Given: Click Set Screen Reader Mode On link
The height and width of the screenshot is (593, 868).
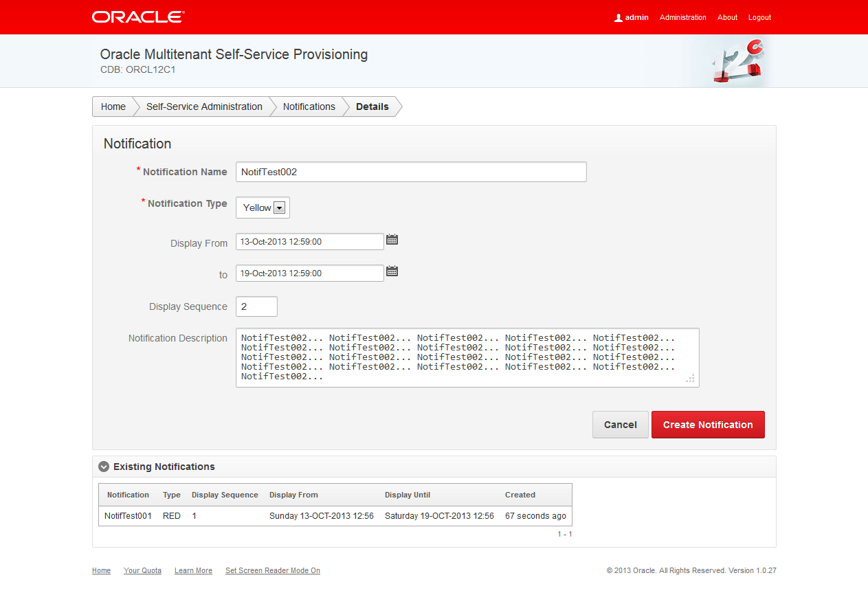Looking at the screenshot, I should 273,570.
